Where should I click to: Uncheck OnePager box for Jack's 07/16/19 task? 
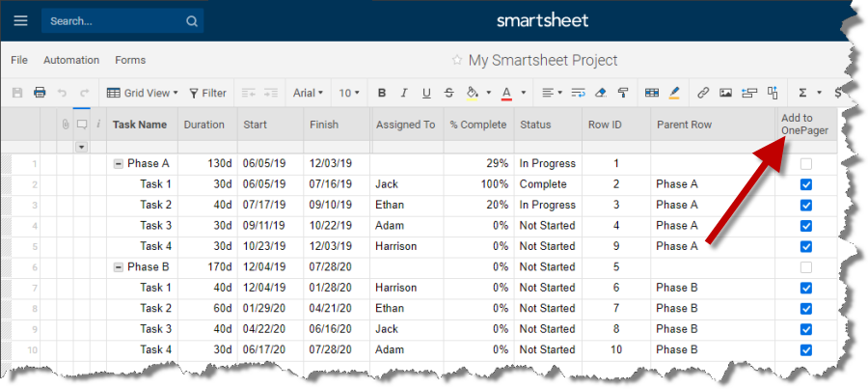tap(806, 184)
